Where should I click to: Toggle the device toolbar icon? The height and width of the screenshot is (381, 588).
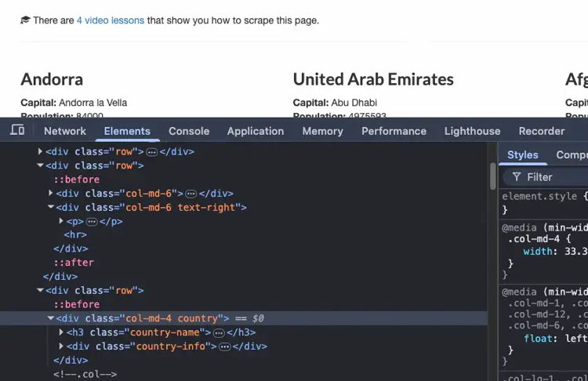(17, 131)
